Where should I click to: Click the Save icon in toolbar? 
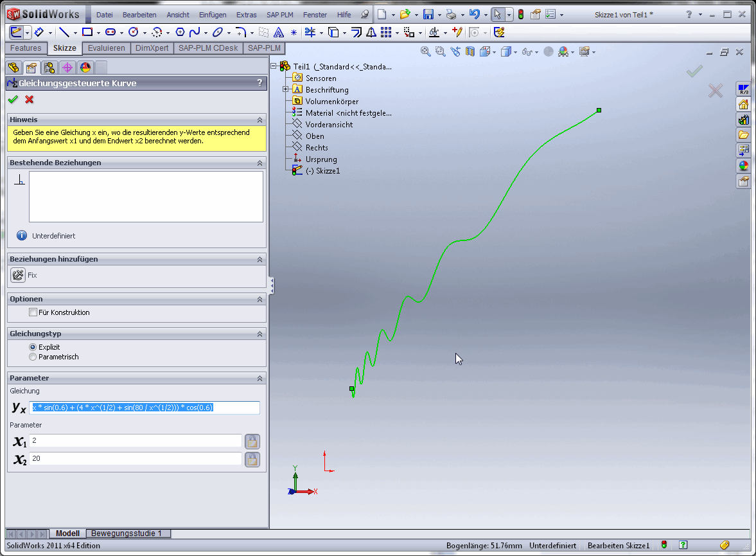pos(428,14)
